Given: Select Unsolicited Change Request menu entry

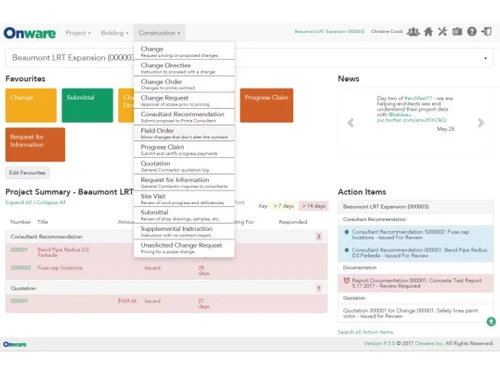Looking at the screenshot, I should click(184, 248).
